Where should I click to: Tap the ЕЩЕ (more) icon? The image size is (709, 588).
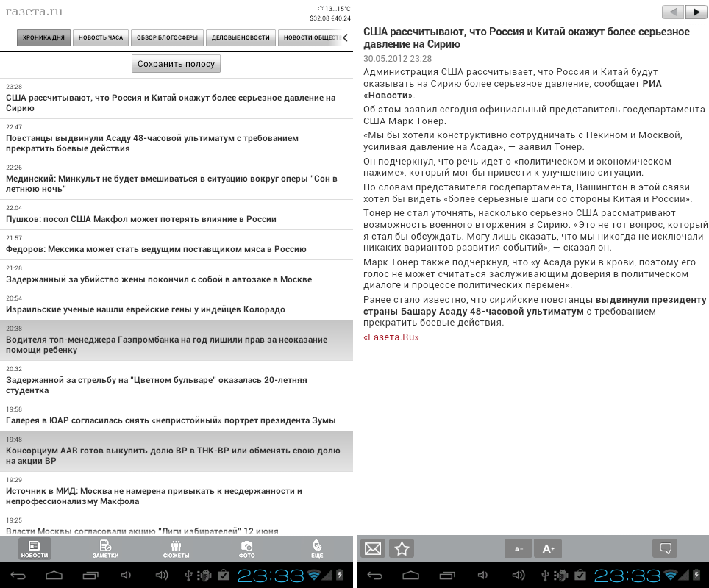pos(317,548)
